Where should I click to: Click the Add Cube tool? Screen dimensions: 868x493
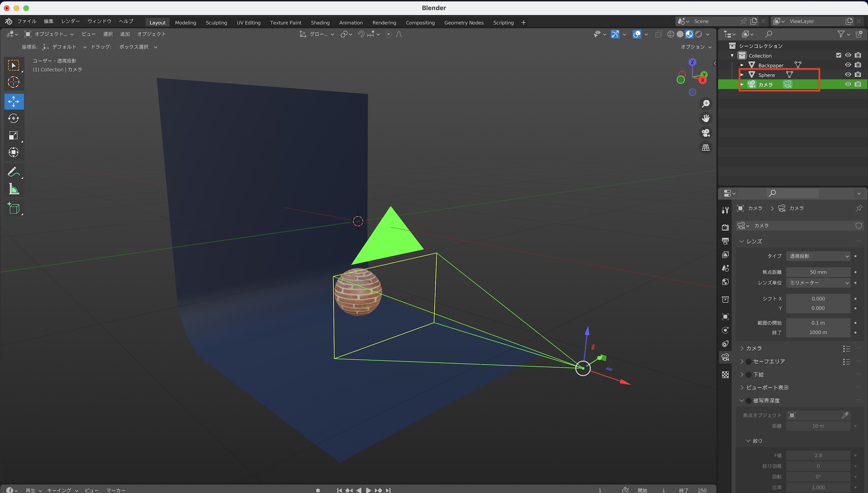click(x=13, y=209)
